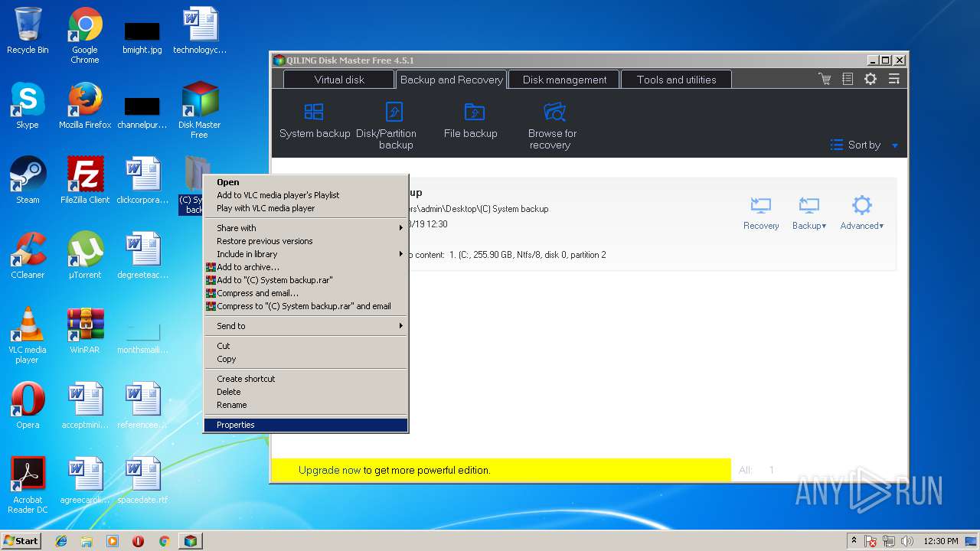Select the technologyc... Word document on desktop
Viewport: 980px width, 551px height.
click(x=200, y=31)
